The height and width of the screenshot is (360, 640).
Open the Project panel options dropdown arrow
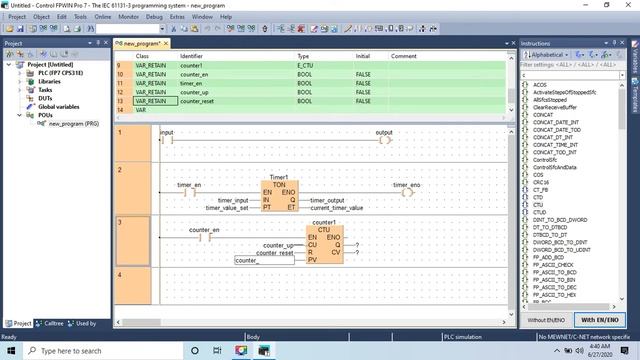[90, 43]
